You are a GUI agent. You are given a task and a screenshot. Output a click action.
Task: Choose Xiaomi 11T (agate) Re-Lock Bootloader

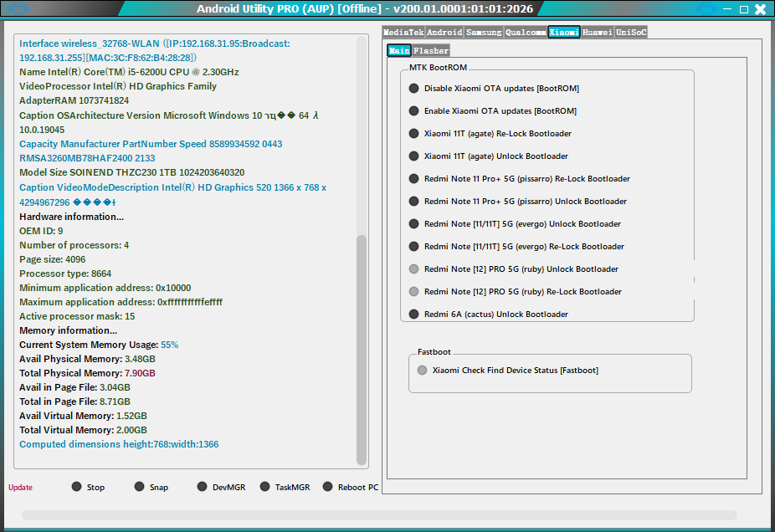tap(413, 134)
